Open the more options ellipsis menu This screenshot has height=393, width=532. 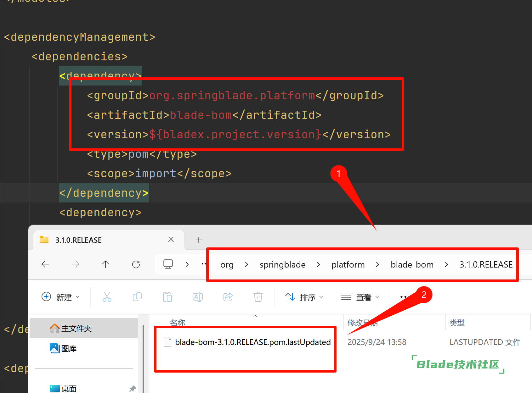click(405, 297)
